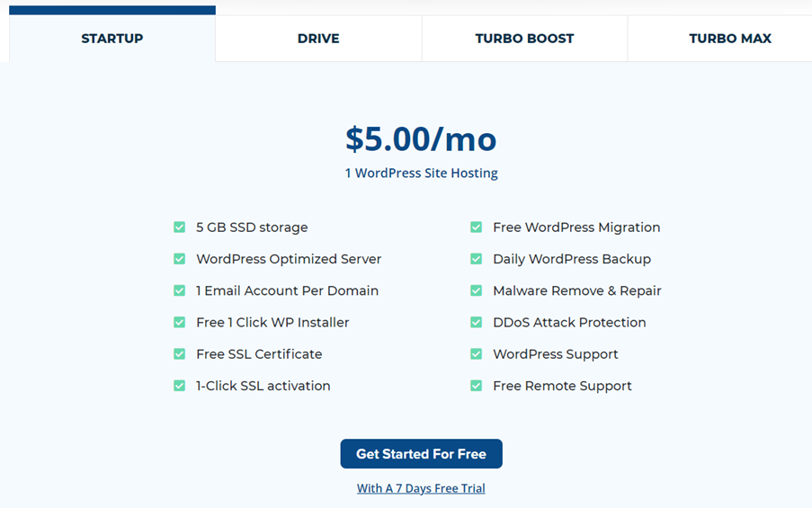Click the Free SSL Certificate text
This screenshot has height=508, width=812.
259,354
